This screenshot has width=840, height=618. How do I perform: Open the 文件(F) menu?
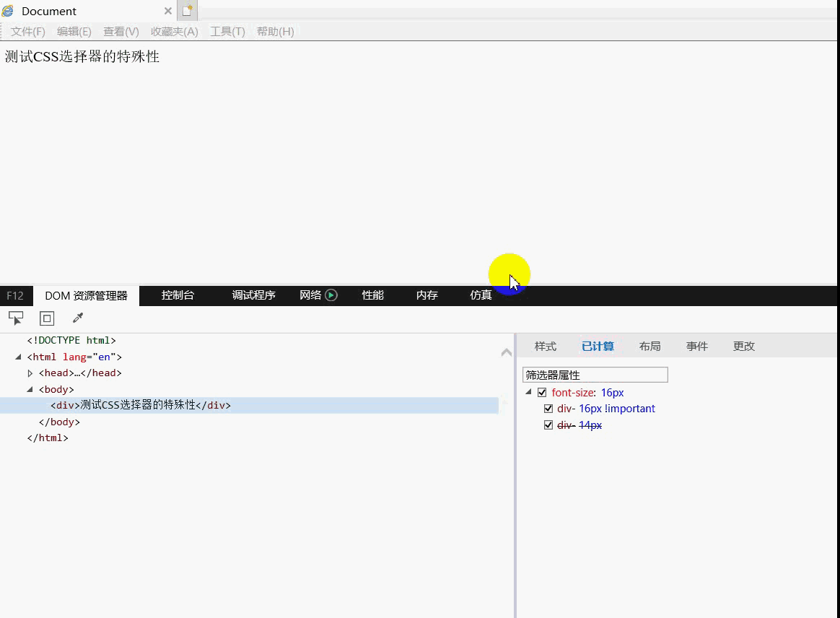pos(28,32)
